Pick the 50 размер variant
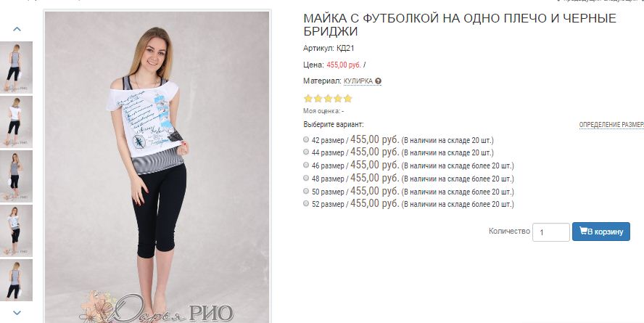644x323 pixels. [306, 191]
